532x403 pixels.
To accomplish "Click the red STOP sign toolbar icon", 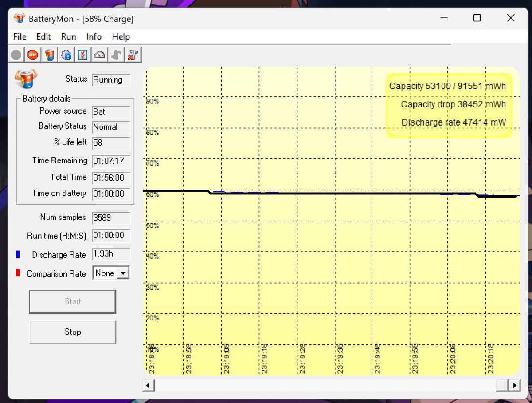I will point(33,55).
